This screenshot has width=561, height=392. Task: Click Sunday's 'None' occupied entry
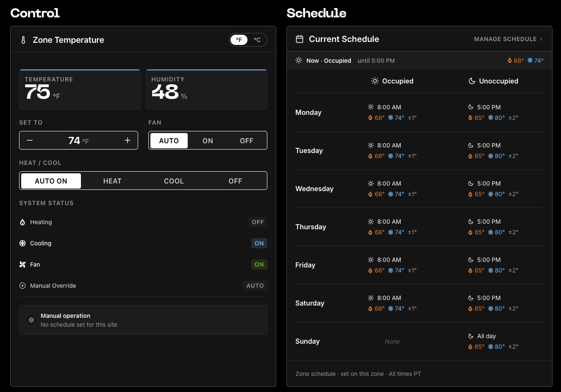(x=392, y=342)
